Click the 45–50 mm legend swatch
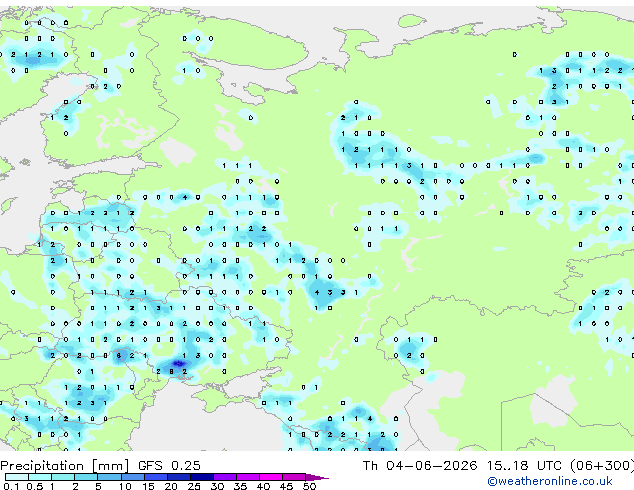This screenshot has height=490, width=634. point(294,477)
